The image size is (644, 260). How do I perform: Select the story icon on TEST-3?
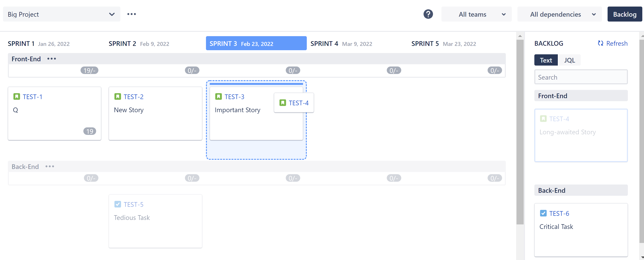tap(219, 97)
